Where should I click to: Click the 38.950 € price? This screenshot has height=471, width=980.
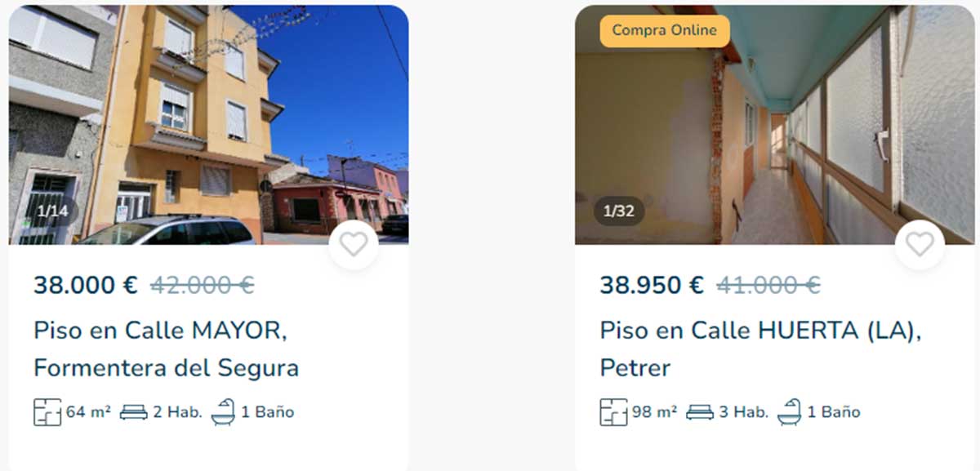(652, 285)
